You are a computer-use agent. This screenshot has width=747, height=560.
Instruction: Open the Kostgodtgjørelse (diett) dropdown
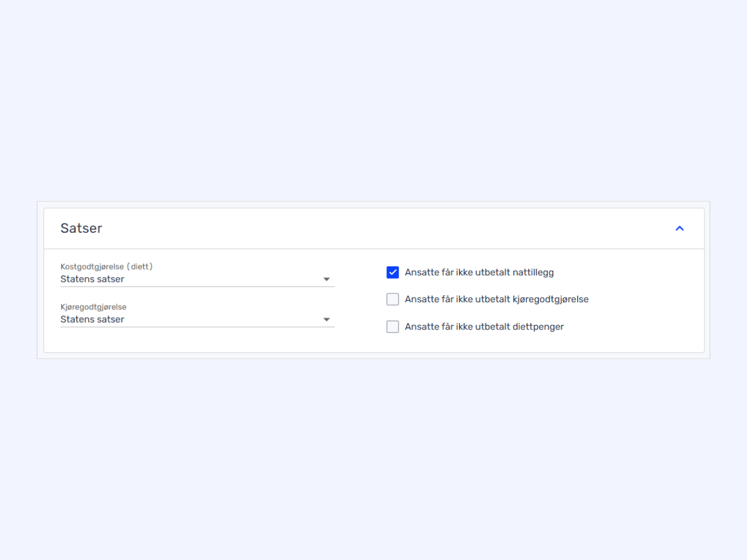(197, 279)
